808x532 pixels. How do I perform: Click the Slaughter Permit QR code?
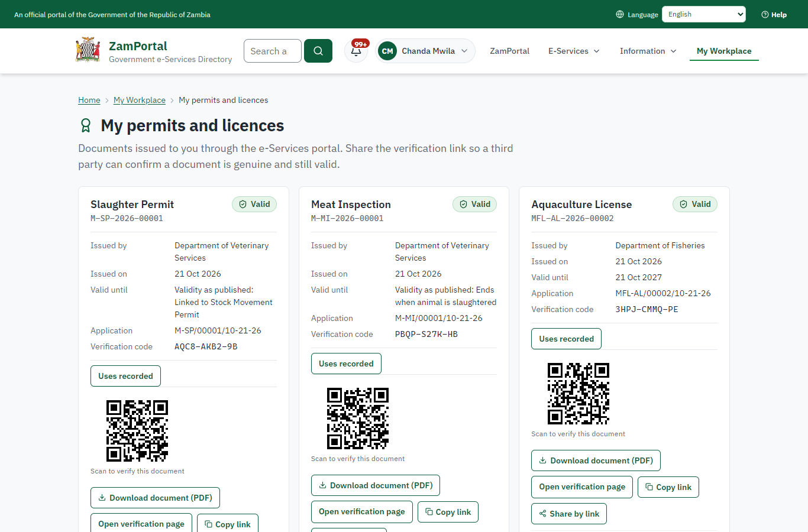tap(137, 431)
